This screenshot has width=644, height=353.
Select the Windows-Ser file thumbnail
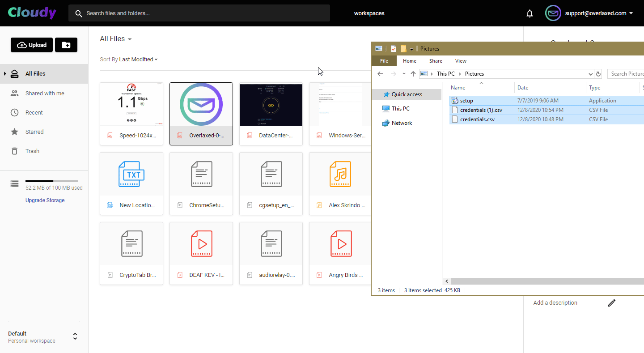tap(341, 104)
